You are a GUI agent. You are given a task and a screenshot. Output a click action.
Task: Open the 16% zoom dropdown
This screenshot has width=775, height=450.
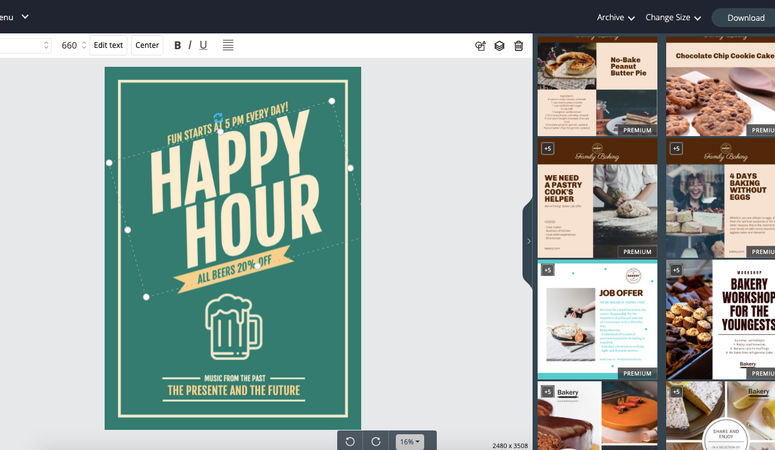click(x=410, y=441)
